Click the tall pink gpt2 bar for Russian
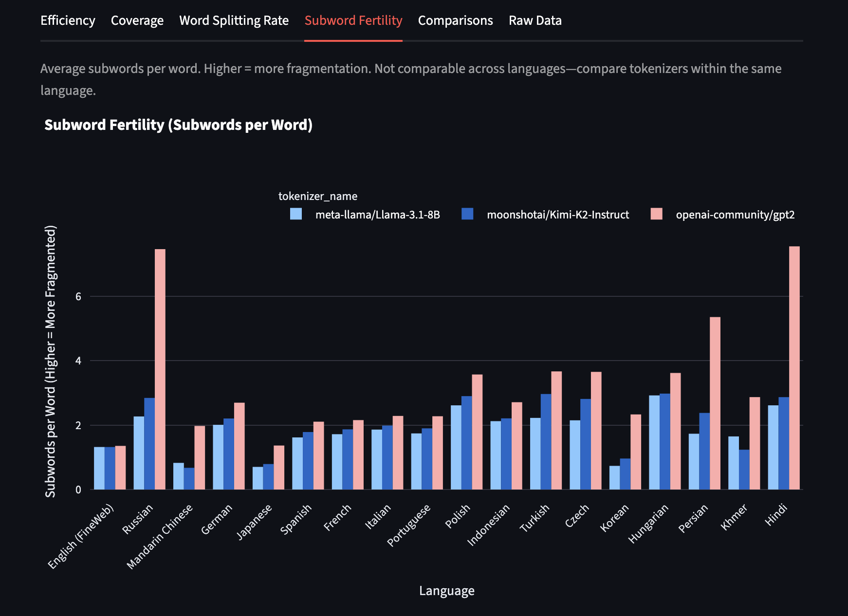This screenshot has height=616, width=848. point(160,369)
